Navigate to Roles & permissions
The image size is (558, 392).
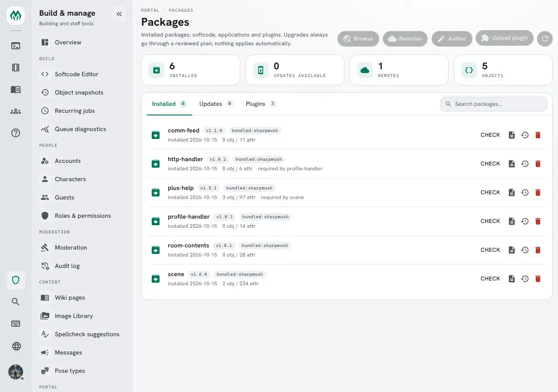tap(82, 216)
